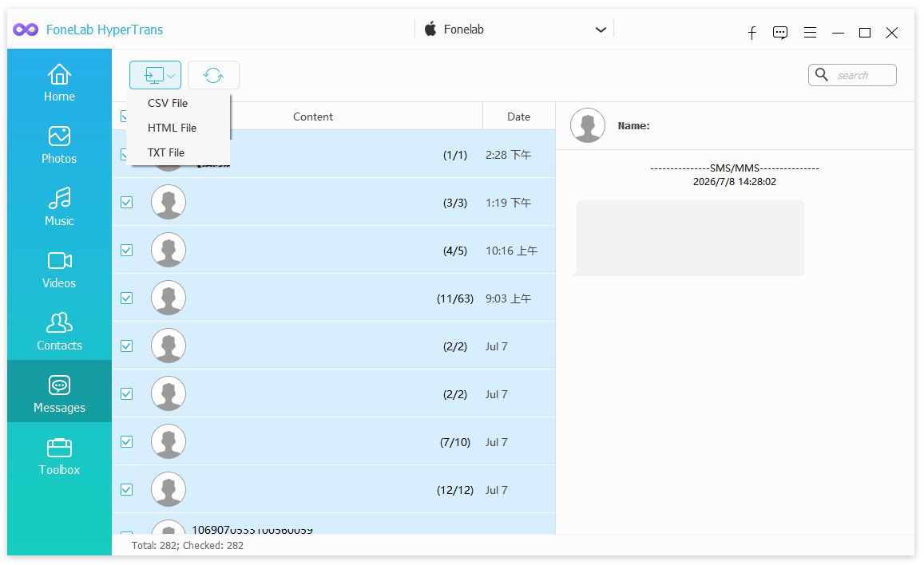Image resolution: width=924 pixels, height=565 pixels.
Task: Open Contacts section
Action: pos(59,332)
